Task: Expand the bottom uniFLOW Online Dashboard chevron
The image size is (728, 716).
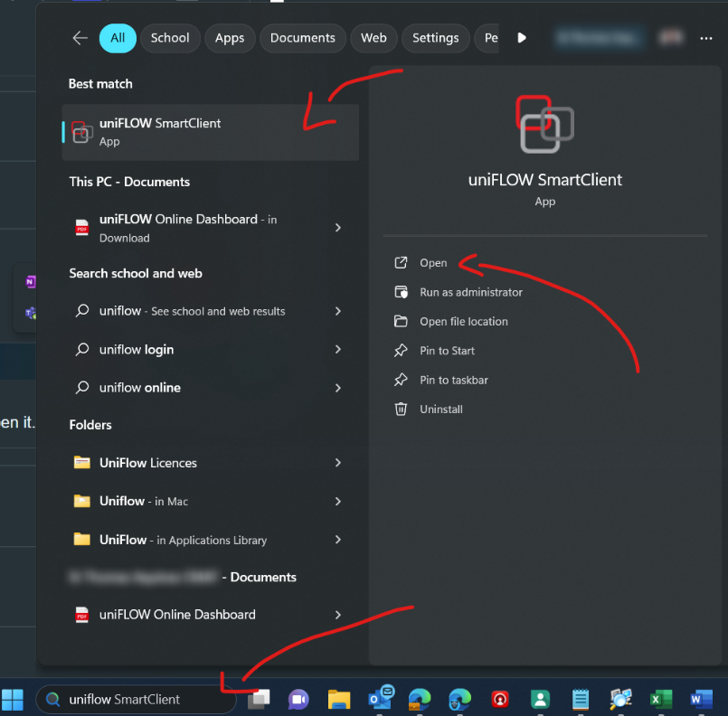Action: 338,615
